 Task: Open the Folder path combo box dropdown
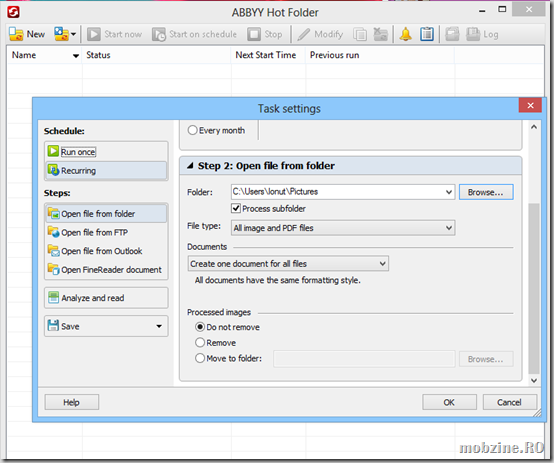pos(449,192)
